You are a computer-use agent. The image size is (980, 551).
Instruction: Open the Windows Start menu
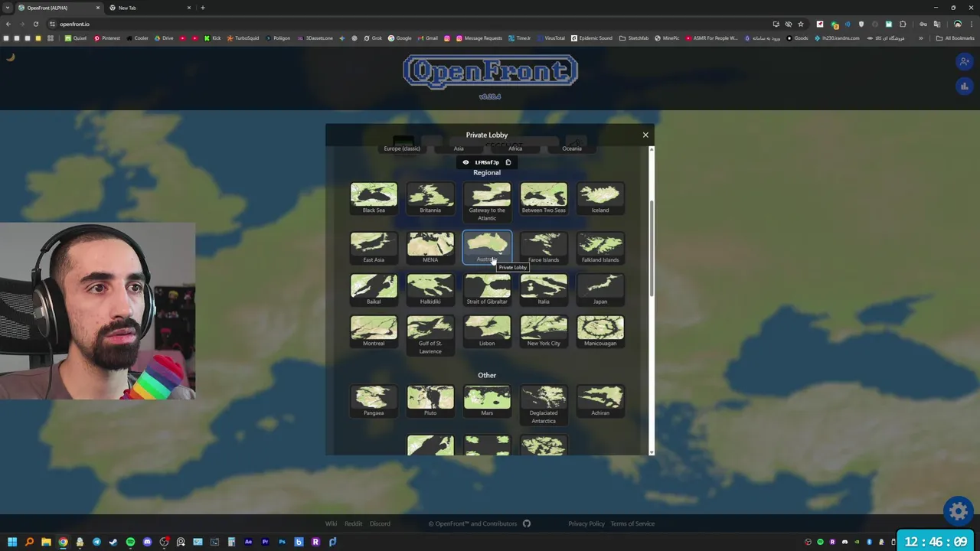12,542
